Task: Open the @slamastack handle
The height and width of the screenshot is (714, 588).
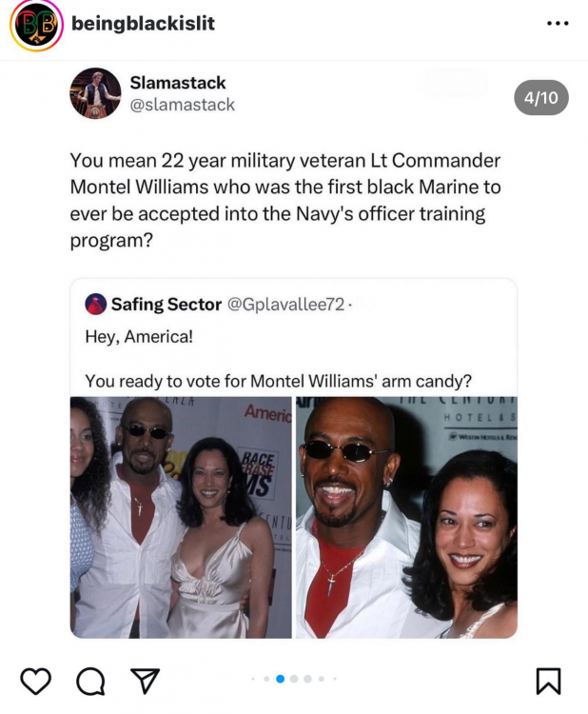Action: [x=182, y=105]
